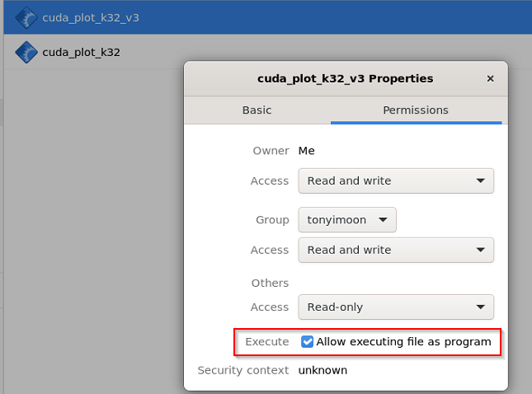The width and height of the screenshot is (532, 394).
Task: Click the 'Security context' label
Action: click(243, 370)
